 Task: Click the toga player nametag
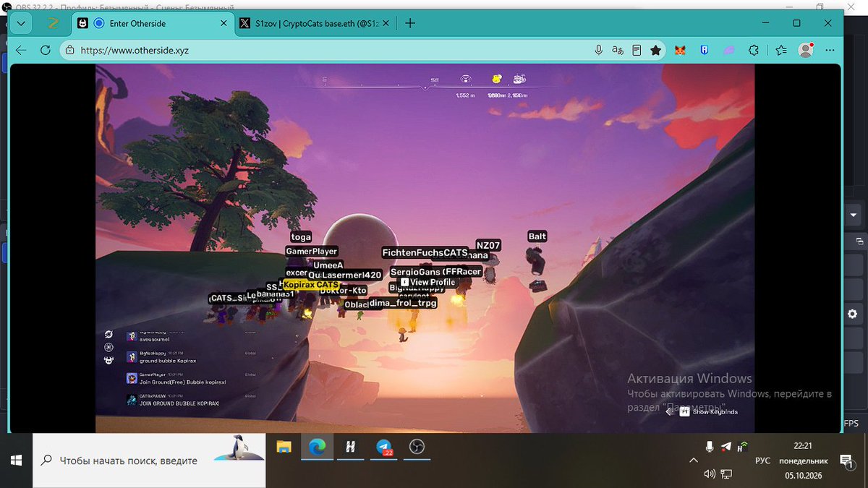coord(301,236)
